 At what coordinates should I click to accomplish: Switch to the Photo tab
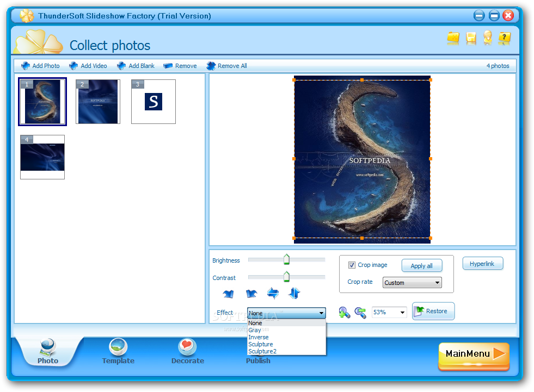[x=48, y=352]
